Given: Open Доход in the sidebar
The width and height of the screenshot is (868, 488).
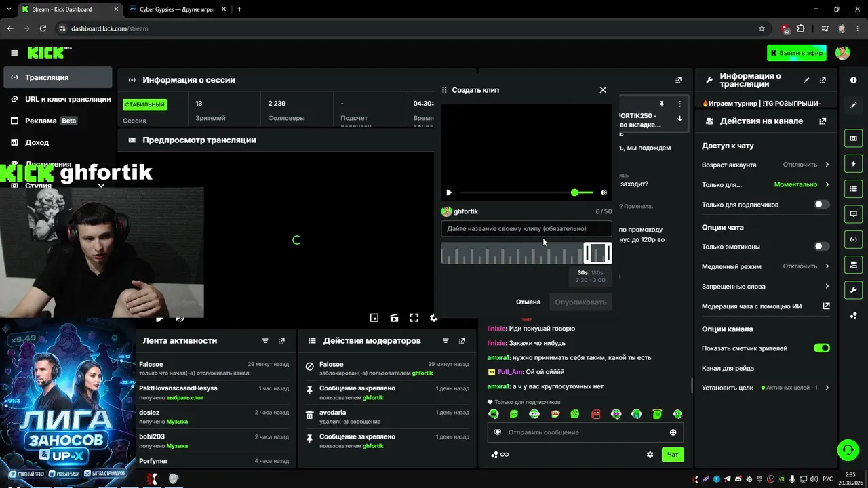Looking at the screenshot, I should [58, 142].
